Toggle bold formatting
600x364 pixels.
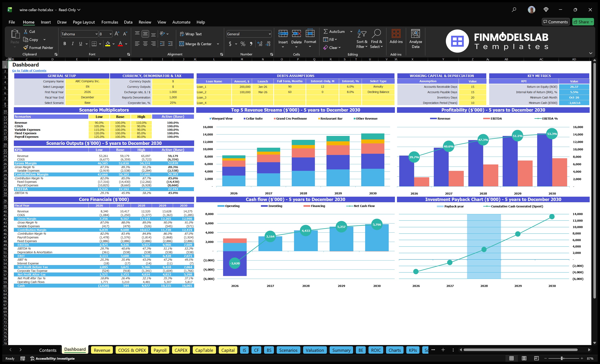(65, 44)
